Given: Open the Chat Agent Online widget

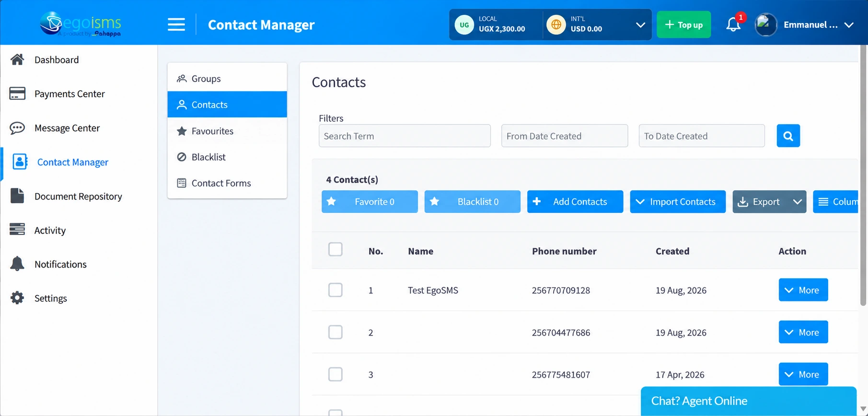Looking at the screenshot, I should [749, 401].
